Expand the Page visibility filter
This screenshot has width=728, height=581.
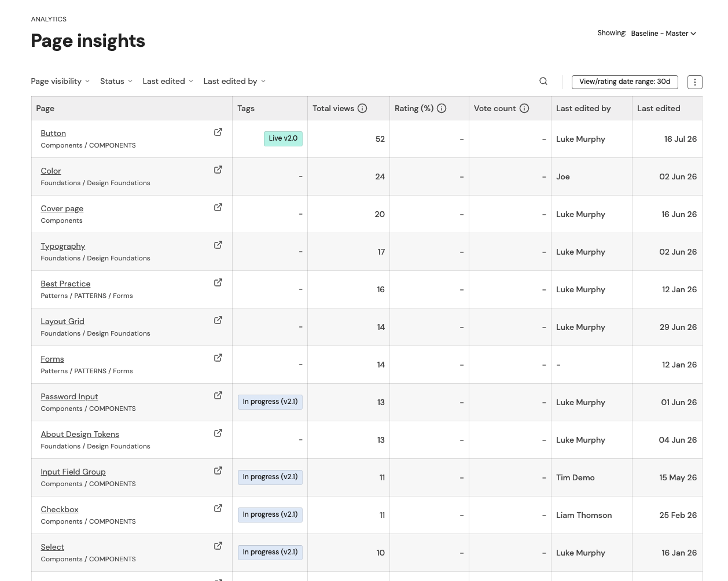pyautogui.click(x=60, y=81)
